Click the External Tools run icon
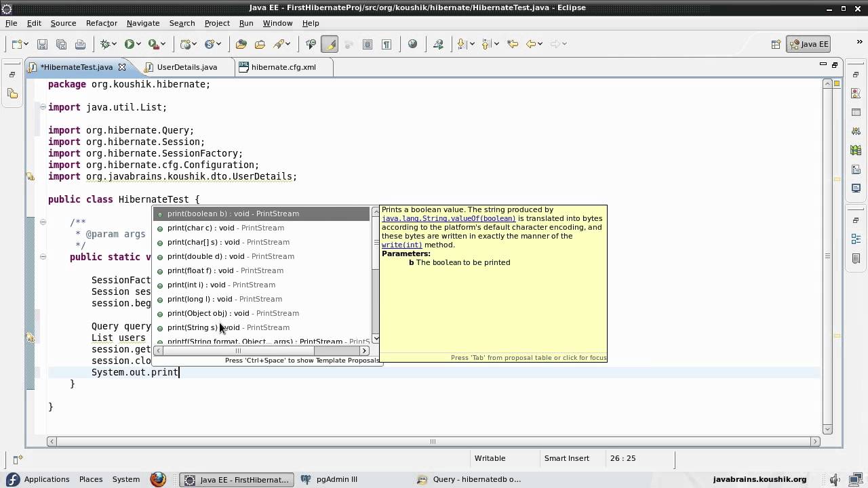This screenshot has height=488, width=868. (x=153, y=44)
